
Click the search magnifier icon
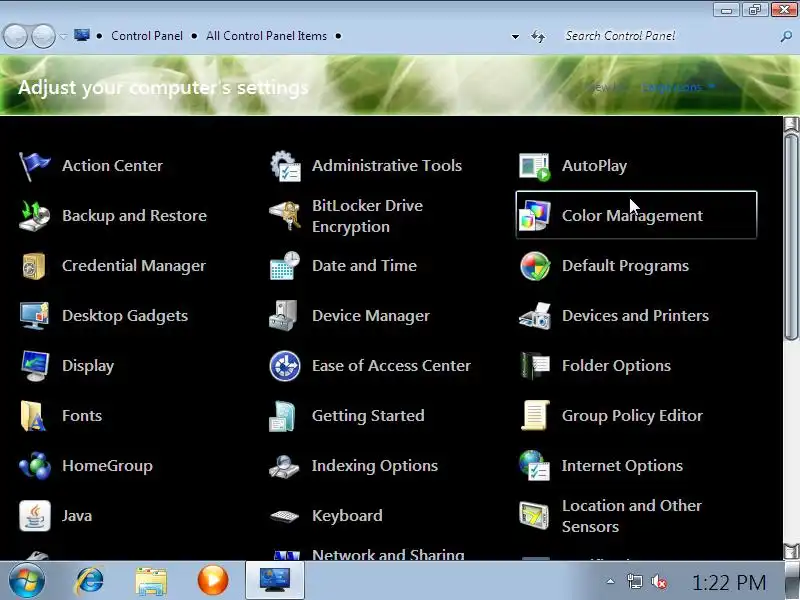(x=786, y=36)
